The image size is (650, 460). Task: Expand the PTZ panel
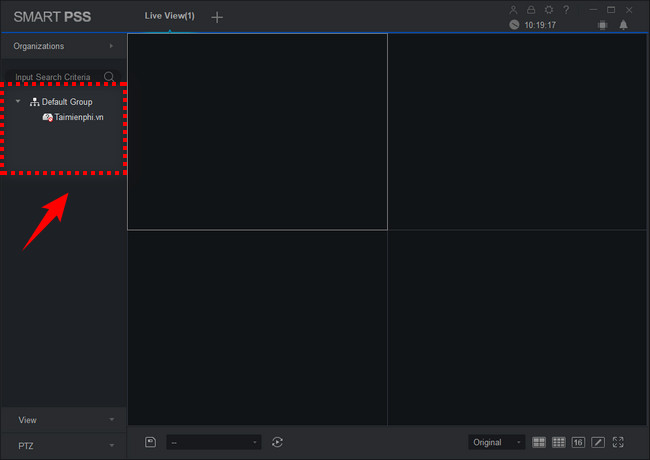click(63, 446)
